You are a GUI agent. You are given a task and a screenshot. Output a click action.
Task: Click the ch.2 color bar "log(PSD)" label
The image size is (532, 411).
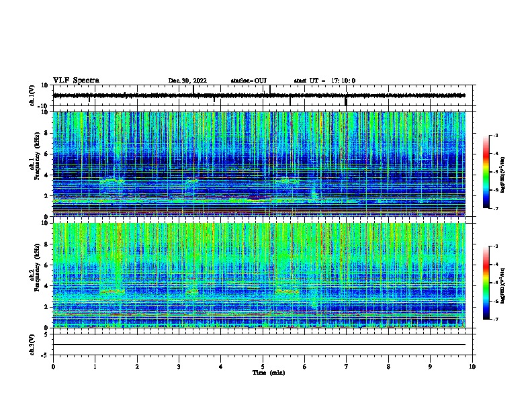(502, 286)
